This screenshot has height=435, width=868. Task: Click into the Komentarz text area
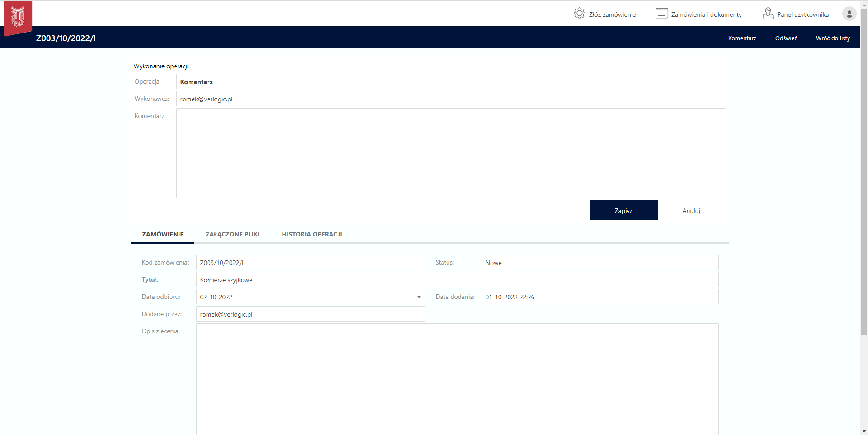tap(451, 153)
